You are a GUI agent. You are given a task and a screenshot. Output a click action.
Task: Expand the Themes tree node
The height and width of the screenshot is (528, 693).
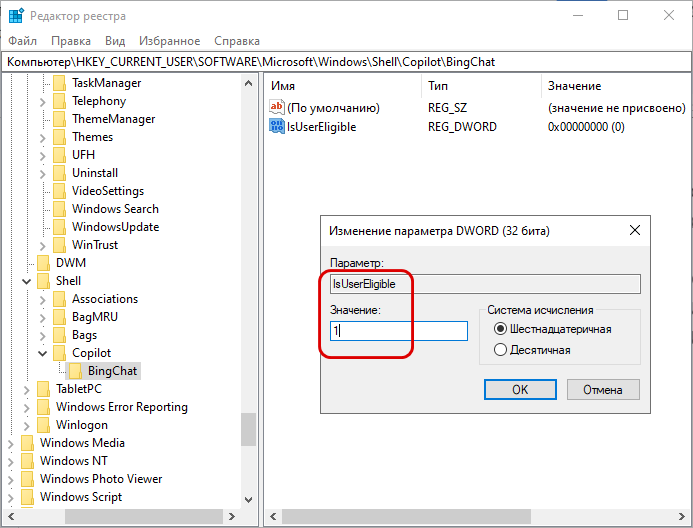pos(42,138)
